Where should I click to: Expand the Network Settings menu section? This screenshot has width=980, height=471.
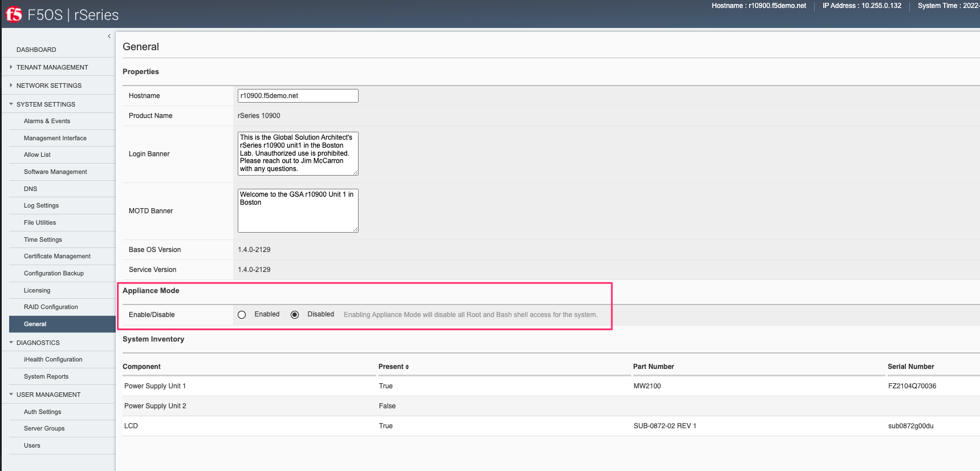click(48, 86)
